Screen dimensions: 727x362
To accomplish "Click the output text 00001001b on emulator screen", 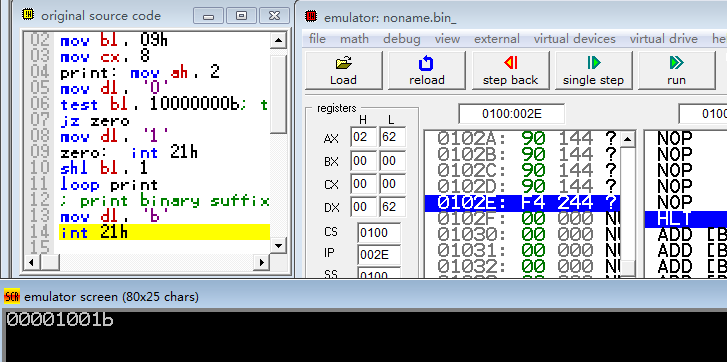I will 59,320.
